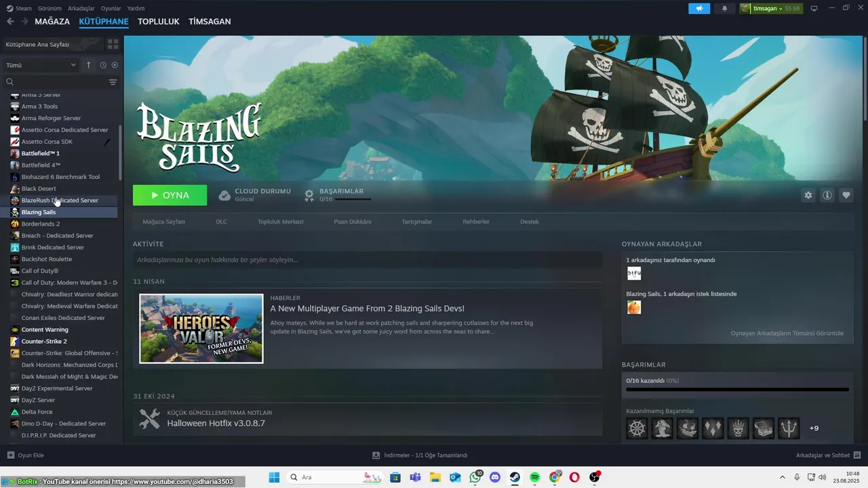Open game settings gear for Blazing Sails

coord(808,195)
